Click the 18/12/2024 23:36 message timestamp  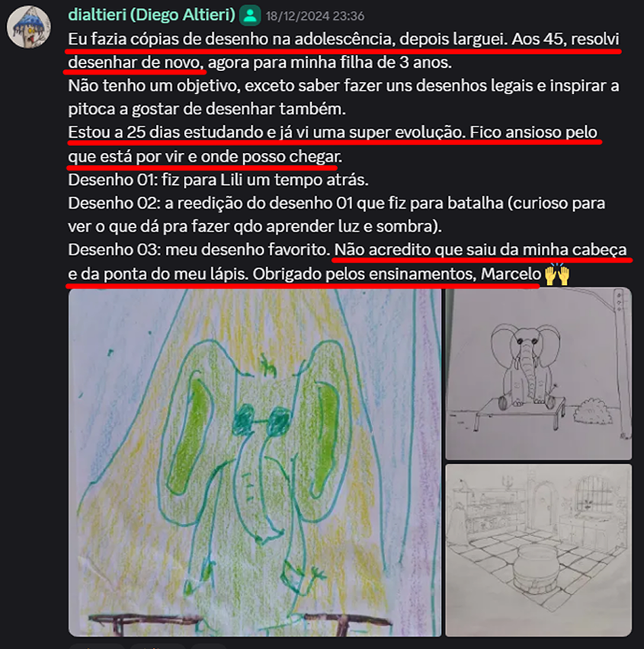[x=315, y=16]
